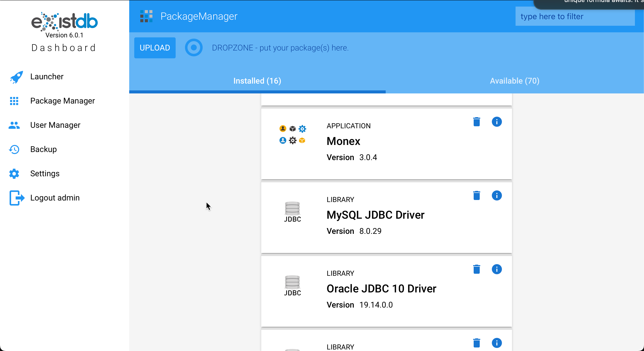The image size is (644, 351).
Task: Open User Manager in sidebar
Action: click(x=55, y=125)
